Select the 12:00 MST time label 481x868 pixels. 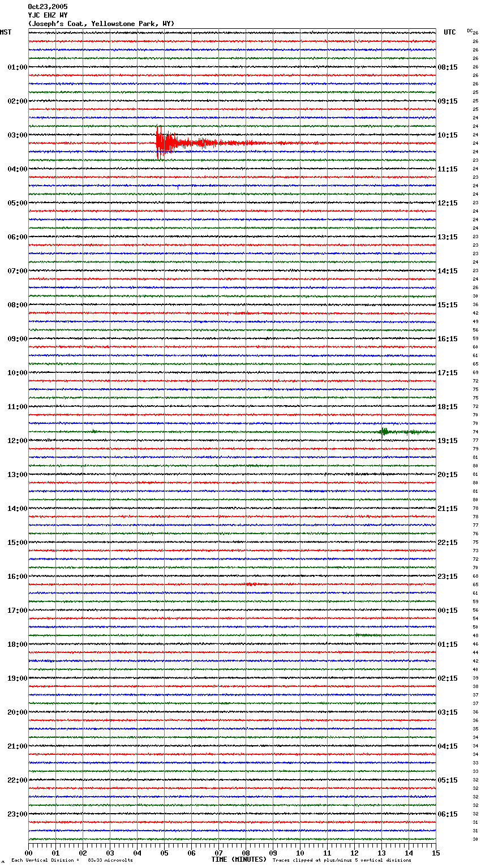(x=18, y=441)
